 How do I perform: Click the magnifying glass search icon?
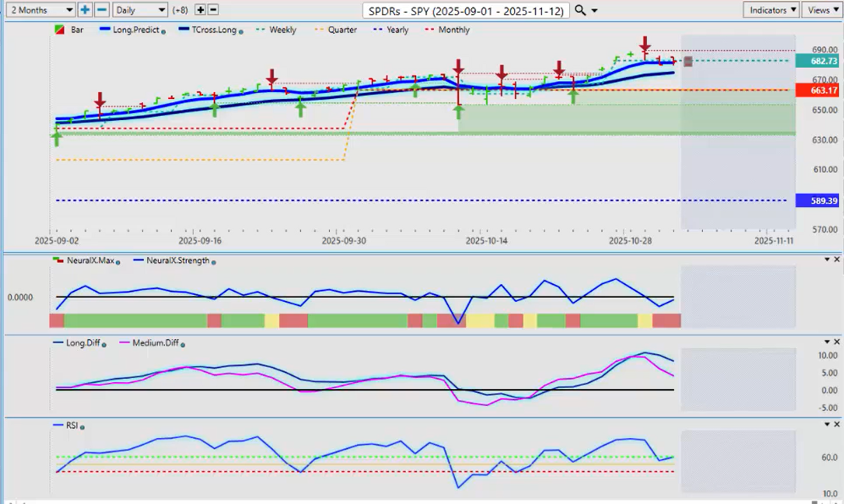pyautogui.click(x=580, y=10)
